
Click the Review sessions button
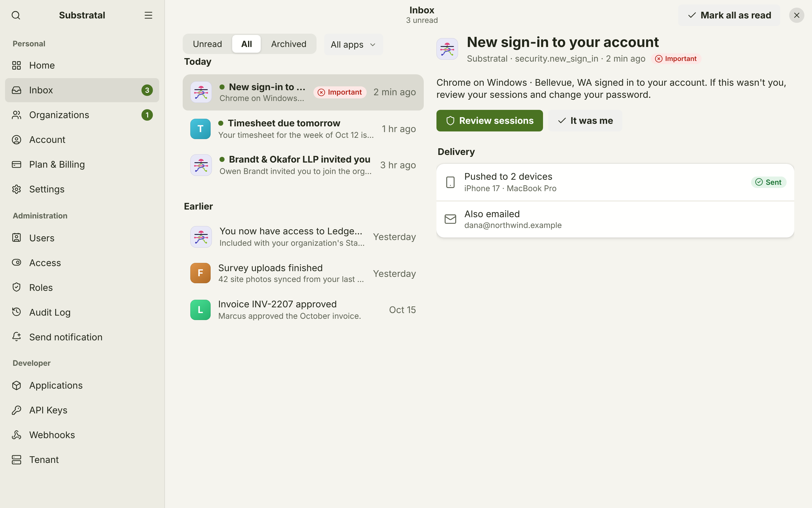point(489,121)
